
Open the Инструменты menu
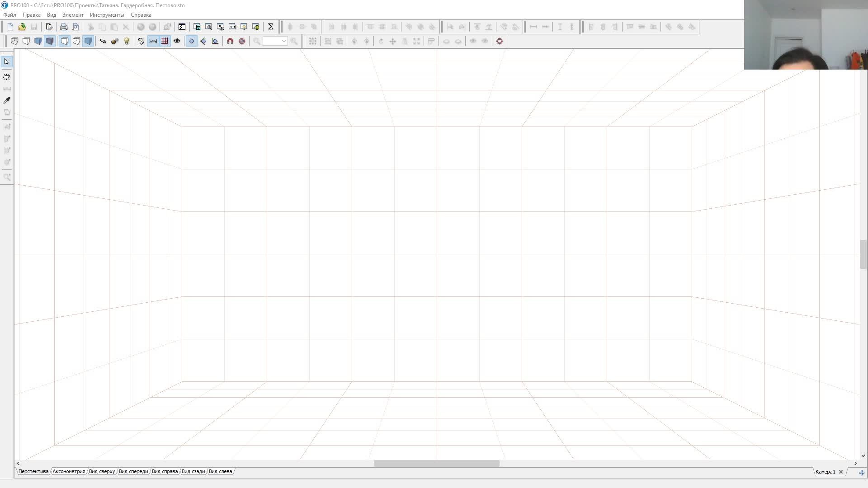tap(107, 15)
